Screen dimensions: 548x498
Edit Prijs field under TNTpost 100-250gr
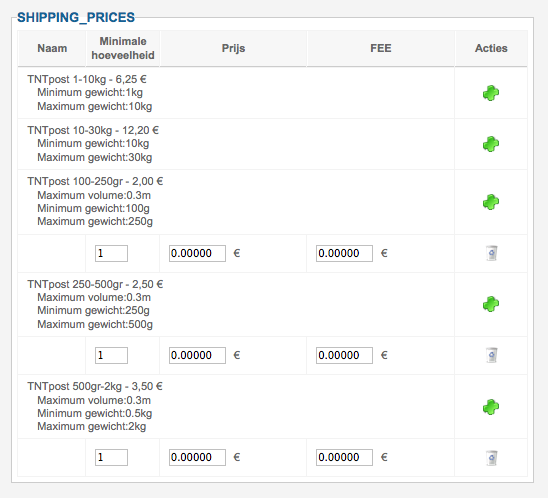[197, 253]
